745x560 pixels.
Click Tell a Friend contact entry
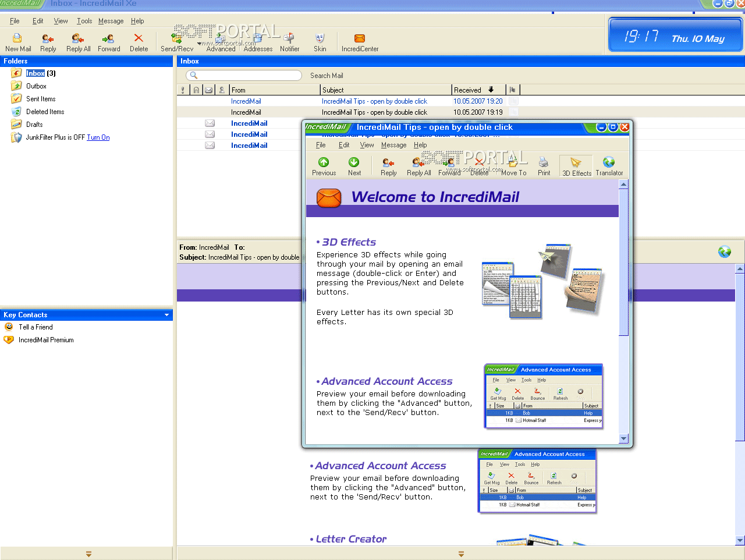[36, 327]
